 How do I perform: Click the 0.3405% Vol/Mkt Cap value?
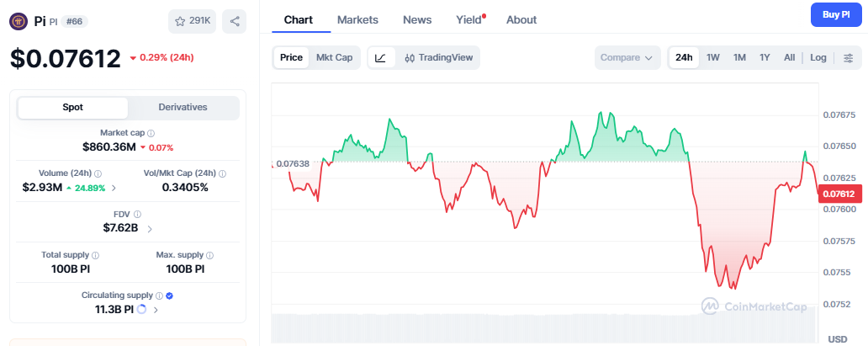click(185, 188)
